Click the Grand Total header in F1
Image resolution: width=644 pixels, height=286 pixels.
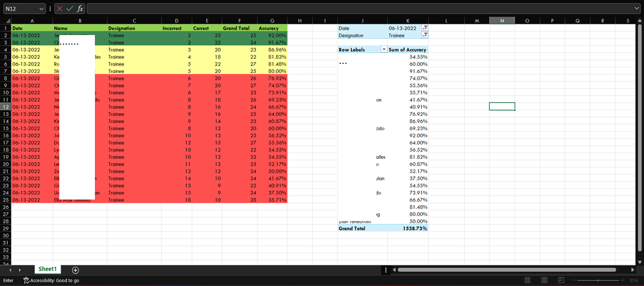tap(240, 28)
